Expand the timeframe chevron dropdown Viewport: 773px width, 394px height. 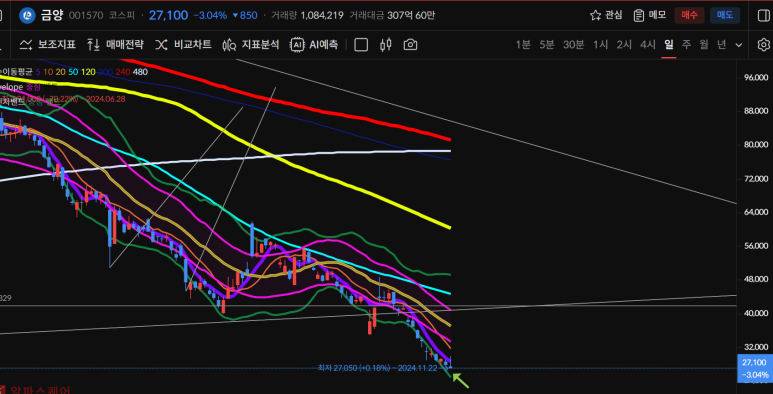738,45
